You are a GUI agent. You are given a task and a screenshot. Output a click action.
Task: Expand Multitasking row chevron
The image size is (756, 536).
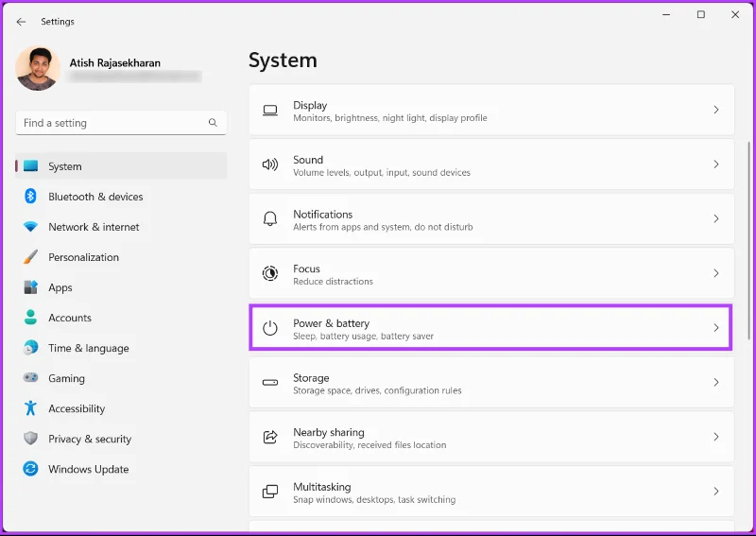pos(716,492)
